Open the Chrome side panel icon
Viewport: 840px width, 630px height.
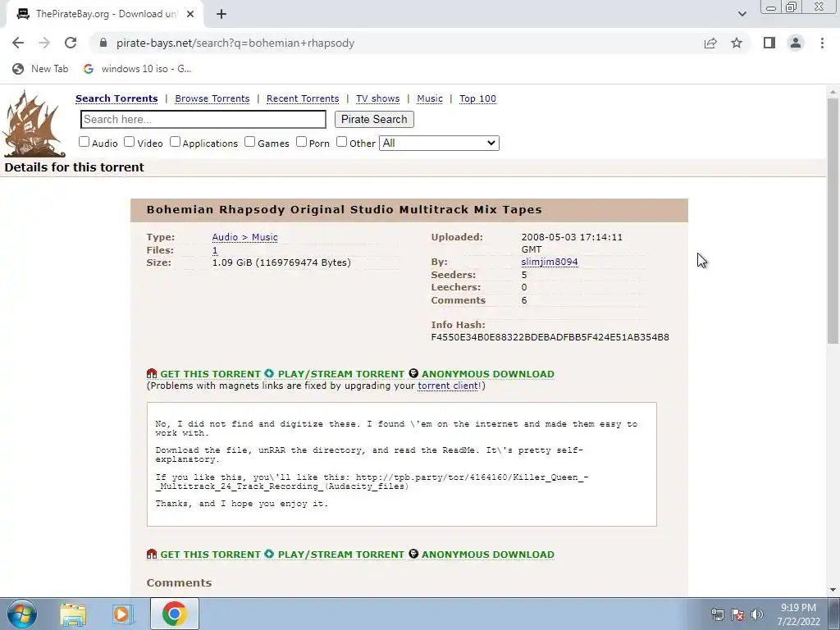tap(769, 43)
